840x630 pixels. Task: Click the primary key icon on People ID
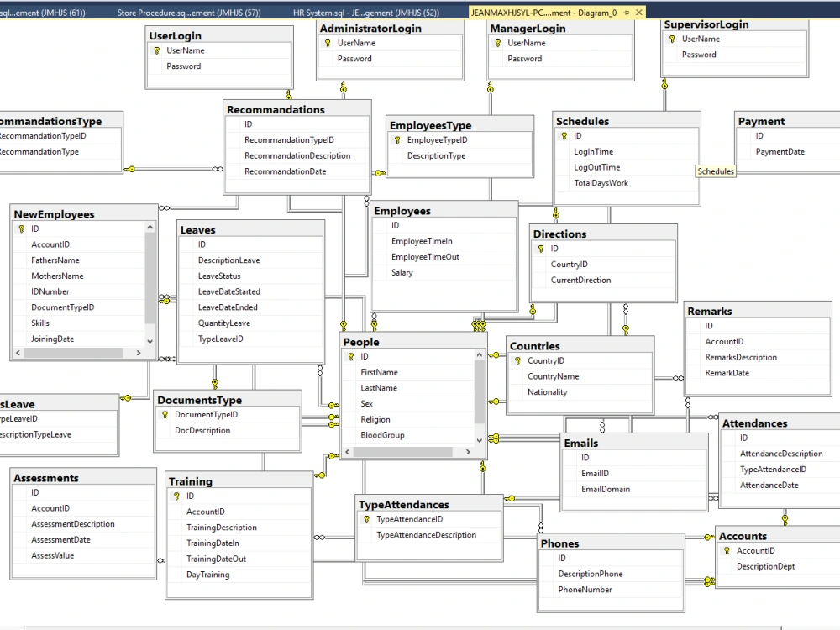click(353, 356)
